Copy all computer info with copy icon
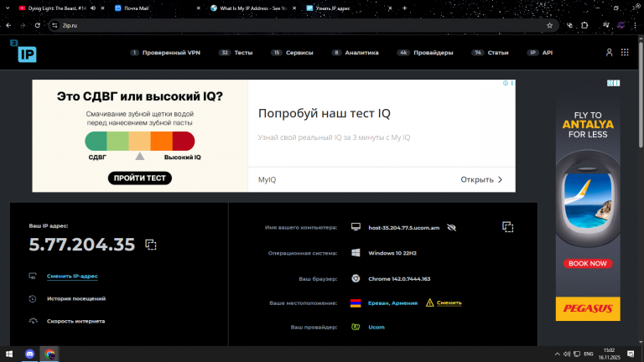Screen dimensions: 644x362 pyautogui.click(x=507, y=227)
